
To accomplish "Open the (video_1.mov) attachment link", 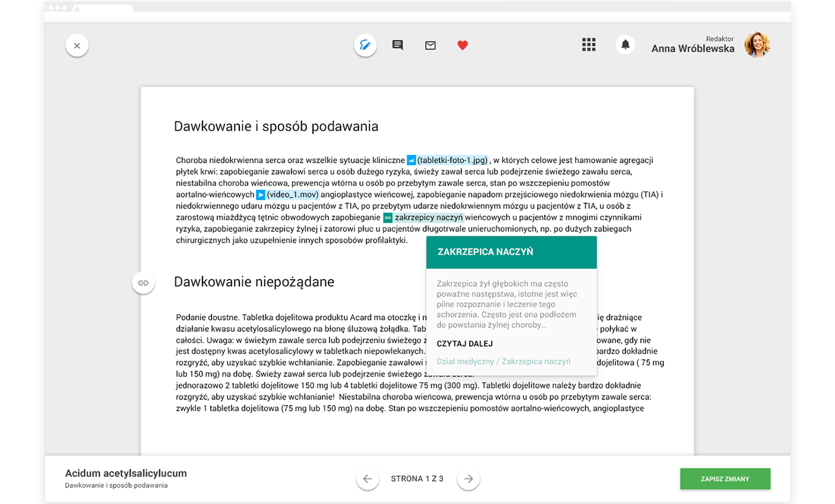I will (293, 195).
